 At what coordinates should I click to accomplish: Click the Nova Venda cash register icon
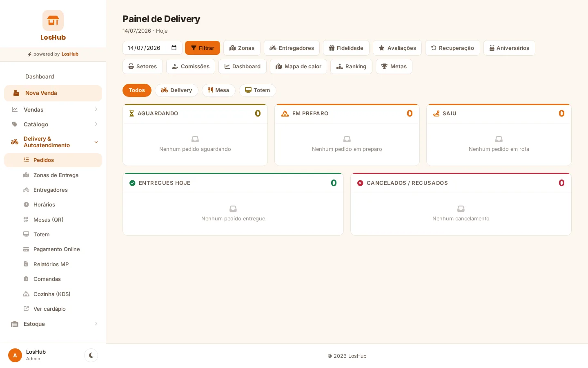[16, 93]
